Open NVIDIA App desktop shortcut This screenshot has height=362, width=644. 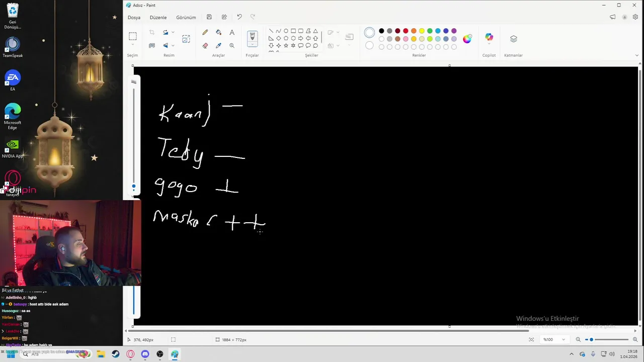click(13, 149)
